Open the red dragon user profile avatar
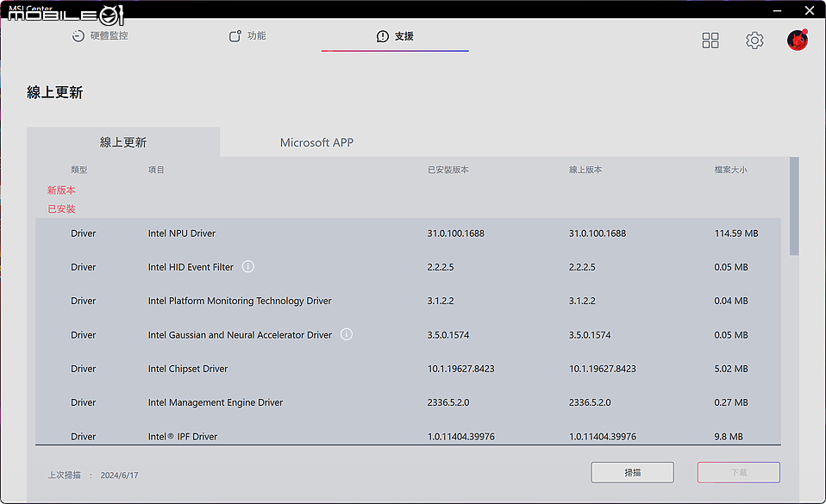 coord(798,40)
